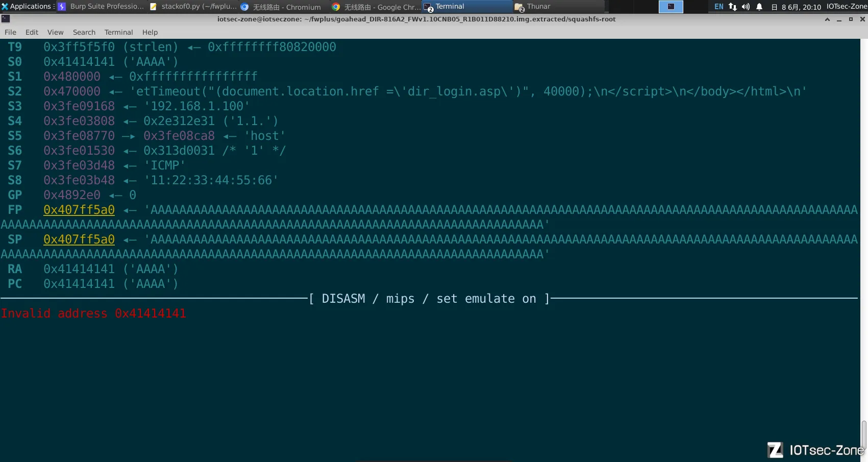Click the GP register value 0x4892e0
This screenshot has width=868, height=462.
coord(72,195)
